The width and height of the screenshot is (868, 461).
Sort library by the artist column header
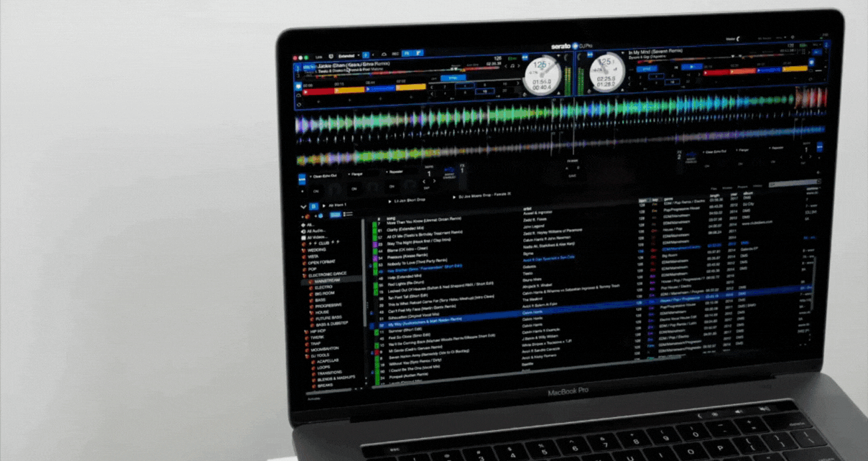527,210
